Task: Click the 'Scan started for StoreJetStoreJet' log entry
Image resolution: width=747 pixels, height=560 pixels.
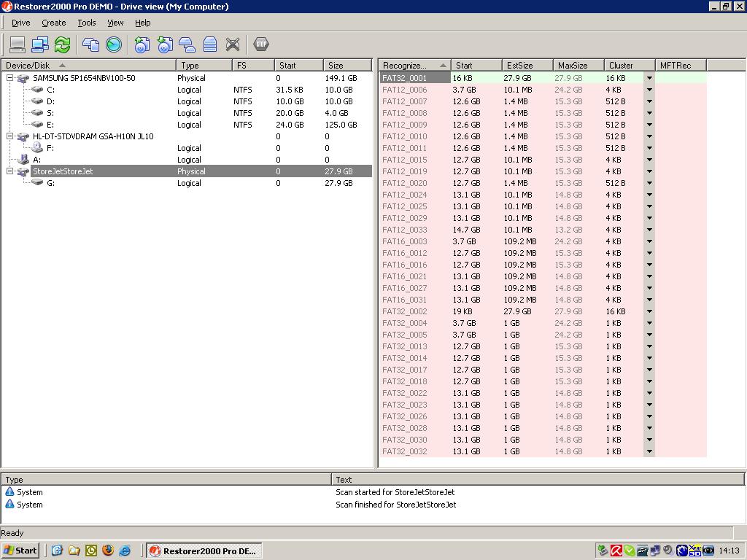Action: [395, 492]
